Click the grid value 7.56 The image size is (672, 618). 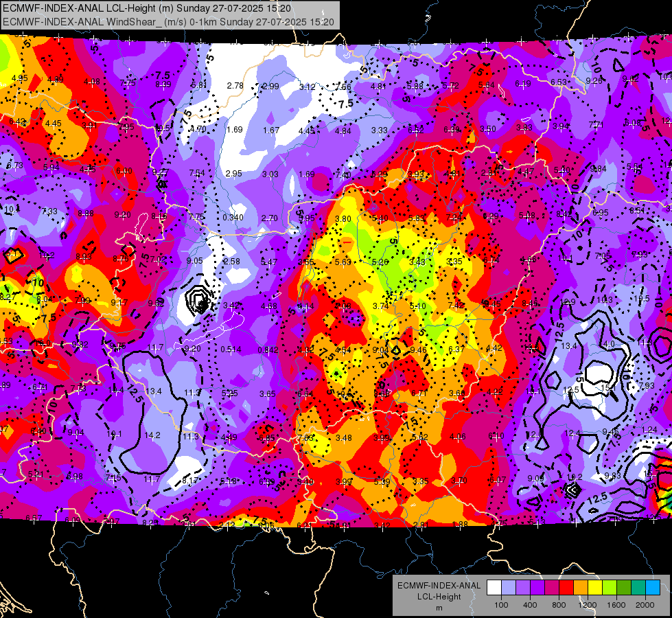click(x=343, y=87)
